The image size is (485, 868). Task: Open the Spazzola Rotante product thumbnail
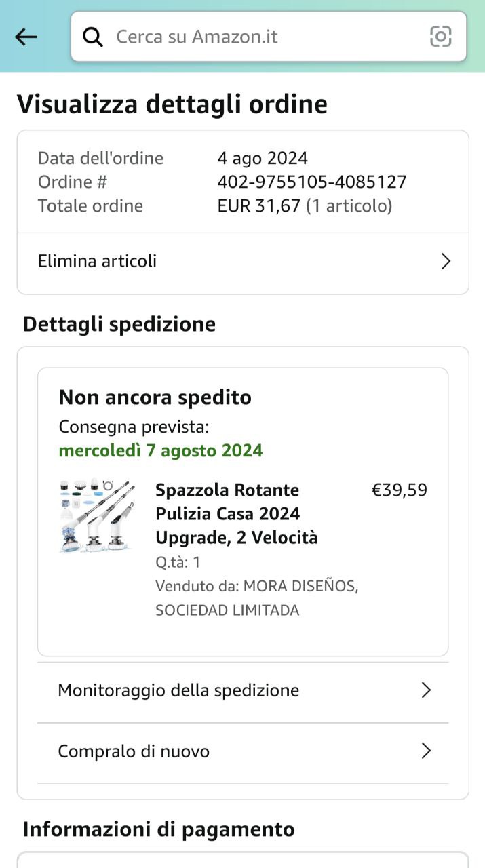coord(96,517)
